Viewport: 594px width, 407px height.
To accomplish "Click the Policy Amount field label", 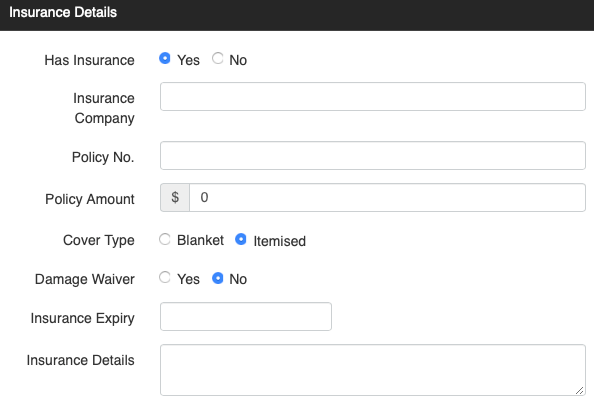I will (90, 199).
